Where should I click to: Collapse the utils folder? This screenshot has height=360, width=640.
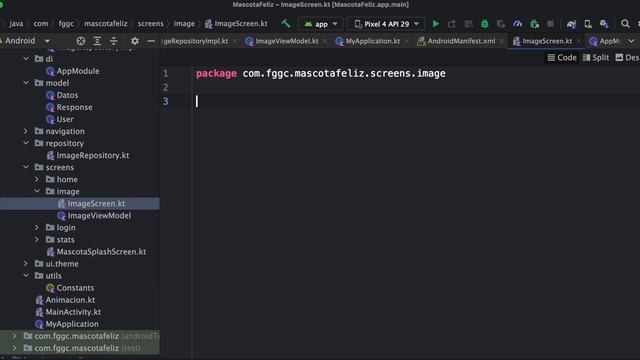tap(26, 276)
